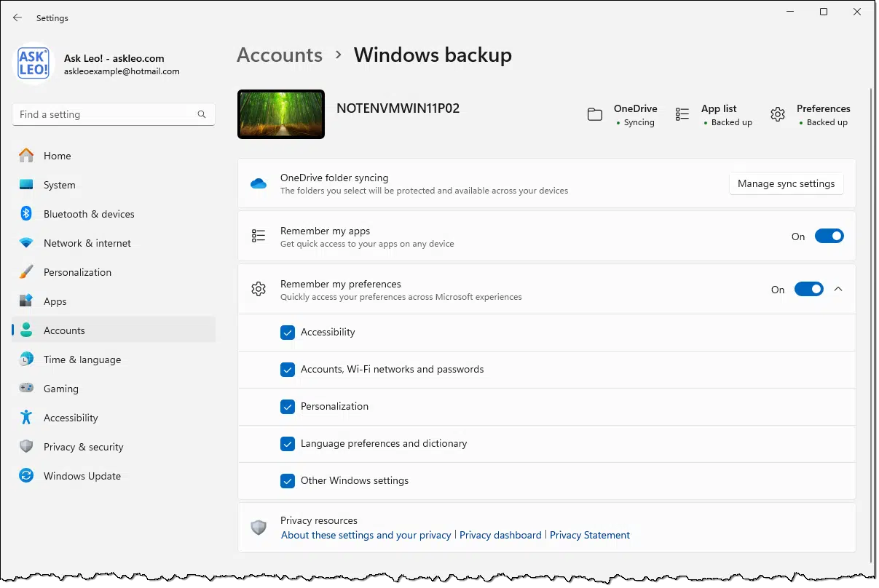
Task: Click the Privacy resources shield icon
Action: pyautogui.click(x=259, y=528)
